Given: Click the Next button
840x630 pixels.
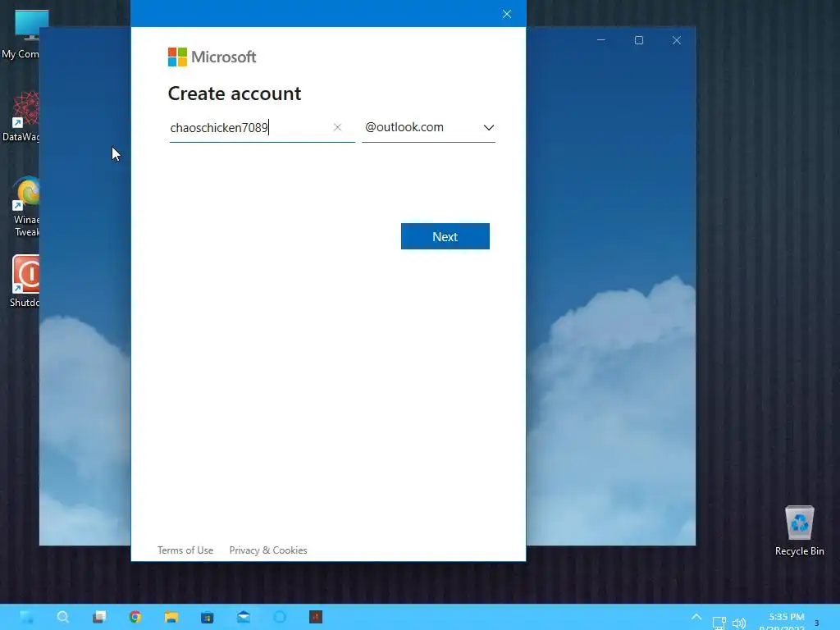Looking at the screenshot, I should (x=445, y=236).
